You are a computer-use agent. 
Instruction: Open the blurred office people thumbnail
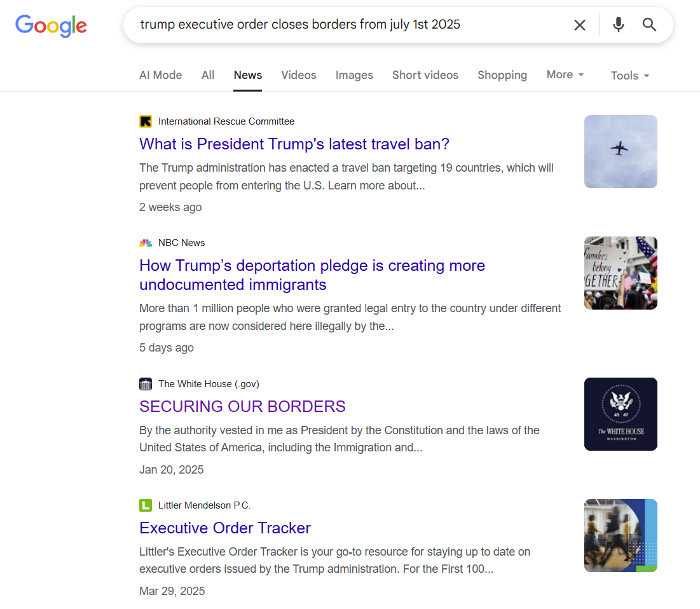click(621, 536)
